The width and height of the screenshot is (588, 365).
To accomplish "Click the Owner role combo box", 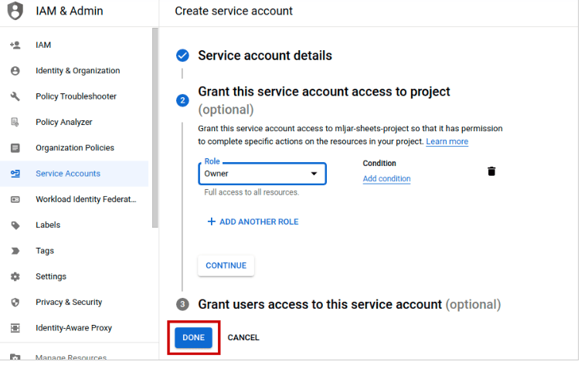I will (x=262, y=174).
